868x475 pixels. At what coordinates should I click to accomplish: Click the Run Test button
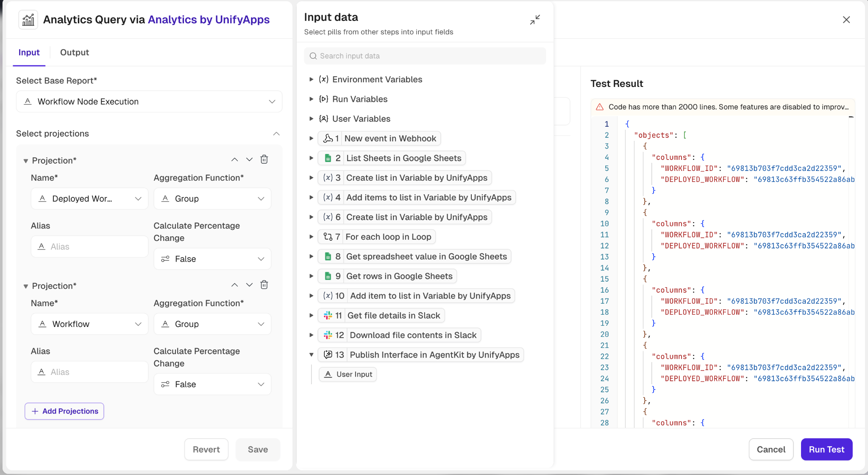pyautogui.click(x=826, y=450)
